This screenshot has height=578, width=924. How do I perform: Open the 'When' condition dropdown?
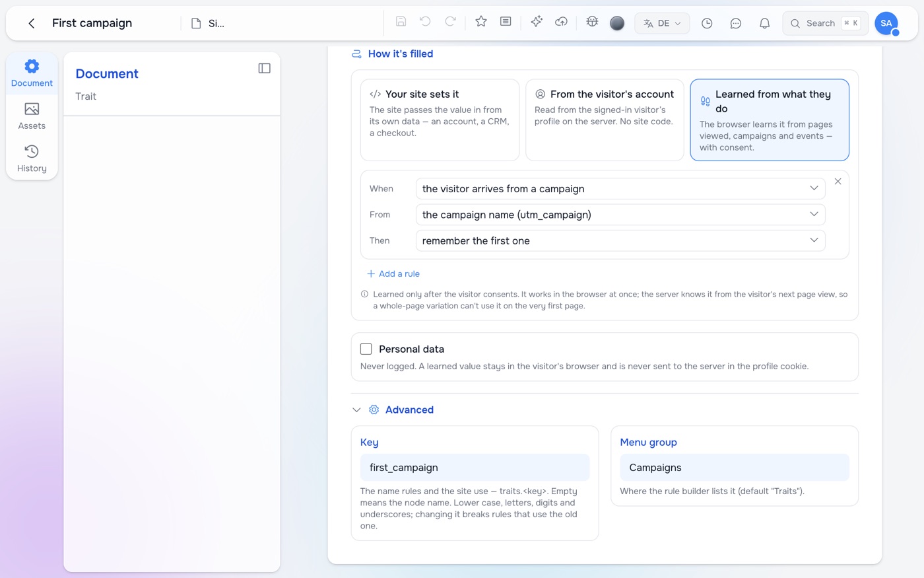(x=620, y=188)
